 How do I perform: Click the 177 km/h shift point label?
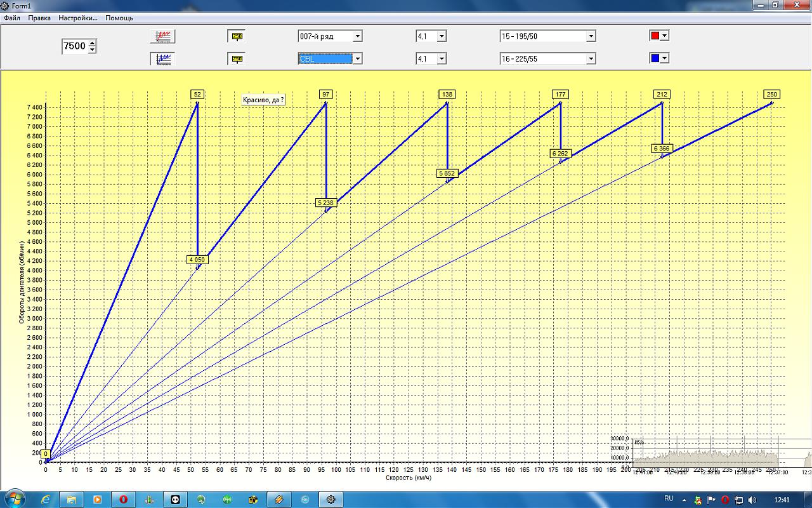tap(560, 94)
